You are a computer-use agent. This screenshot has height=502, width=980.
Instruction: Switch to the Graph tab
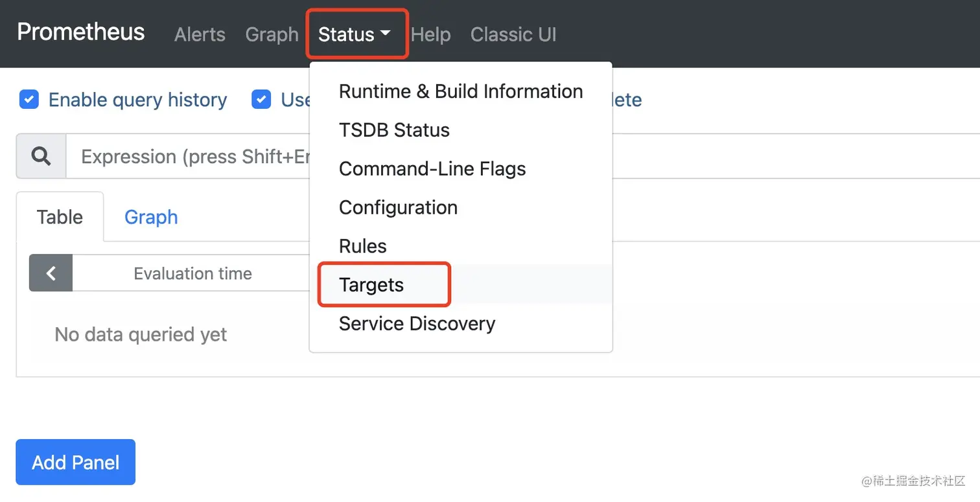click(151, 217)
